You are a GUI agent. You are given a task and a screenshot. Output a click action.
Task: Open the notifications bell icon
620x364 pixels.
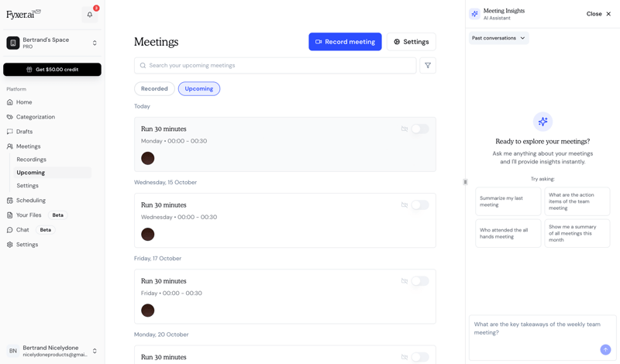click(90, 15)
